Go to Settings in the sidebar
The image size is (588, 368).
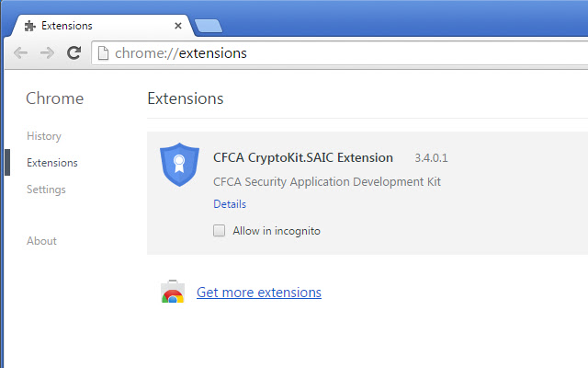(46, 190)
